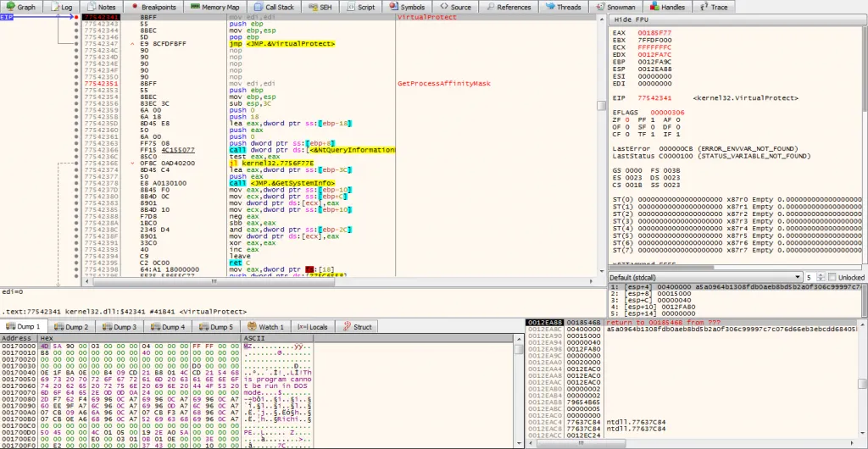This screenshot has height=449, width=868.
Task: Switch to the Dump 3 tab
Action: [119, 327]
